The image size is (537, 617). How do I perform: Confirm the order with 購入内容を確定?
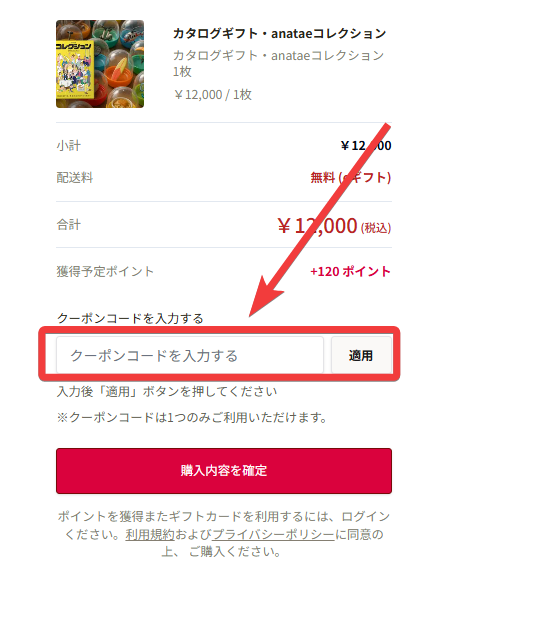224,471
